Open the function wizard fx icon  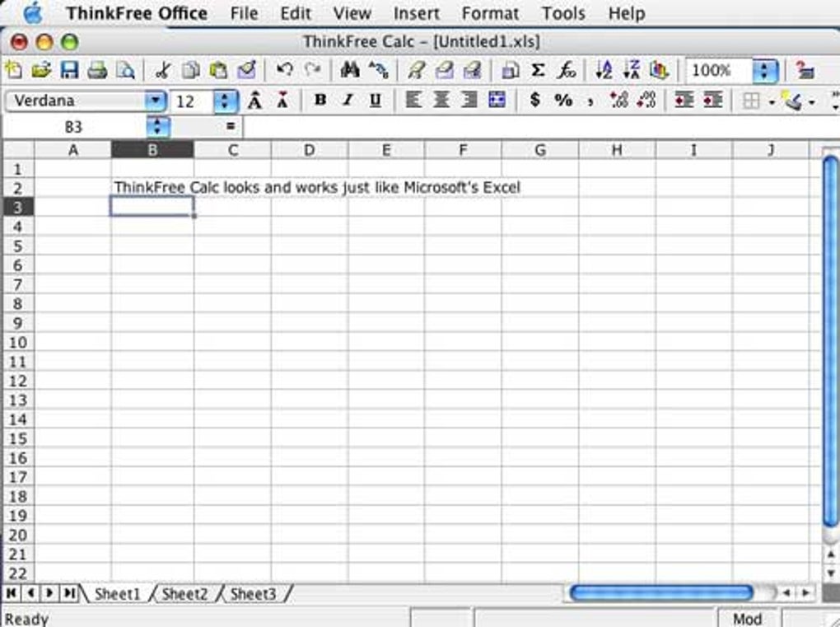point(567,70)
